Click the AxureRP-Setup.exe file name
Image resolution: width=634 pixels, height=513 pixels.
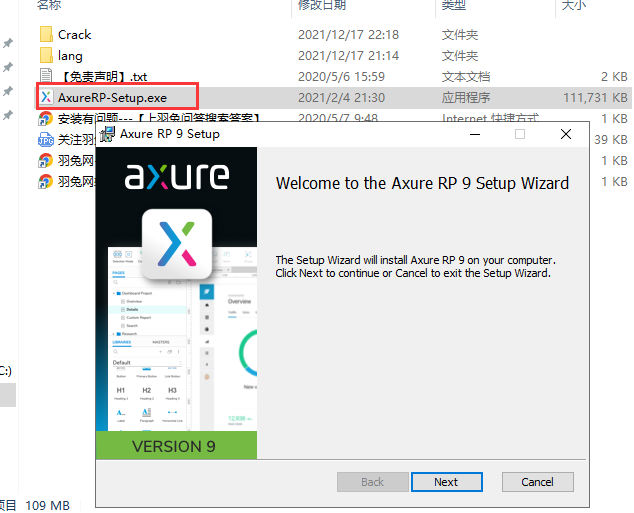pyautogui.click(x=112, y=97)
